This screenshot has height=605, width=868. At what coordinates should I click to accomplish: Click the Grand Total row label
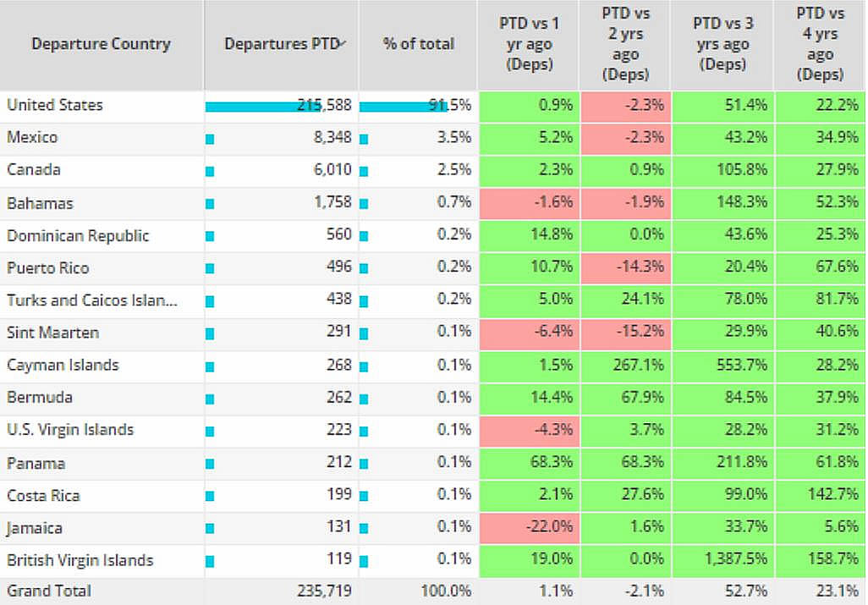point(49,591)
